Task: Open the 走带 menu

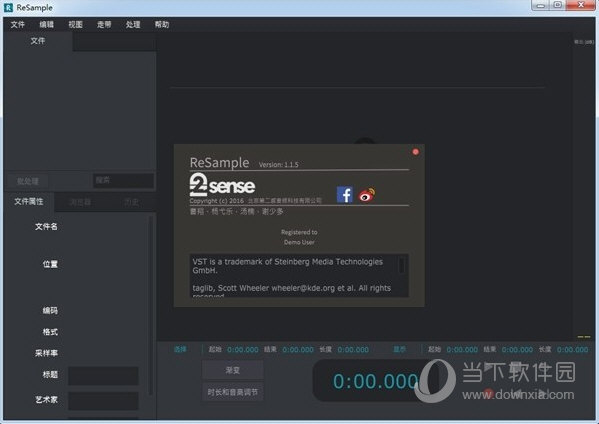Action: pyautogui.click(x=104, y=24)
